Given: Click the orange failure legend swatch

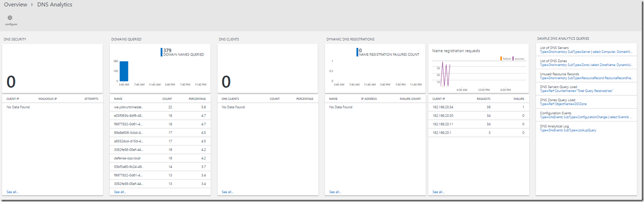Looking at the screenshot, I should (501, 58).
